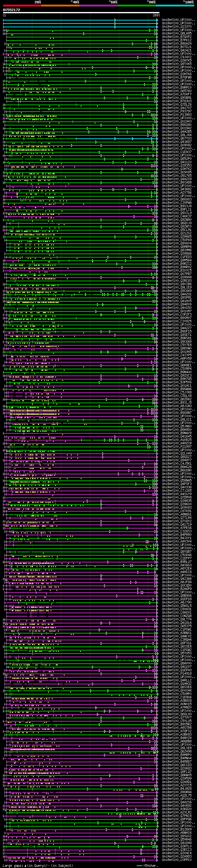Screen dimensions: 197x868
Task: Open hit UniRef100_C9J4Y2
Action: tap(177, 57)
